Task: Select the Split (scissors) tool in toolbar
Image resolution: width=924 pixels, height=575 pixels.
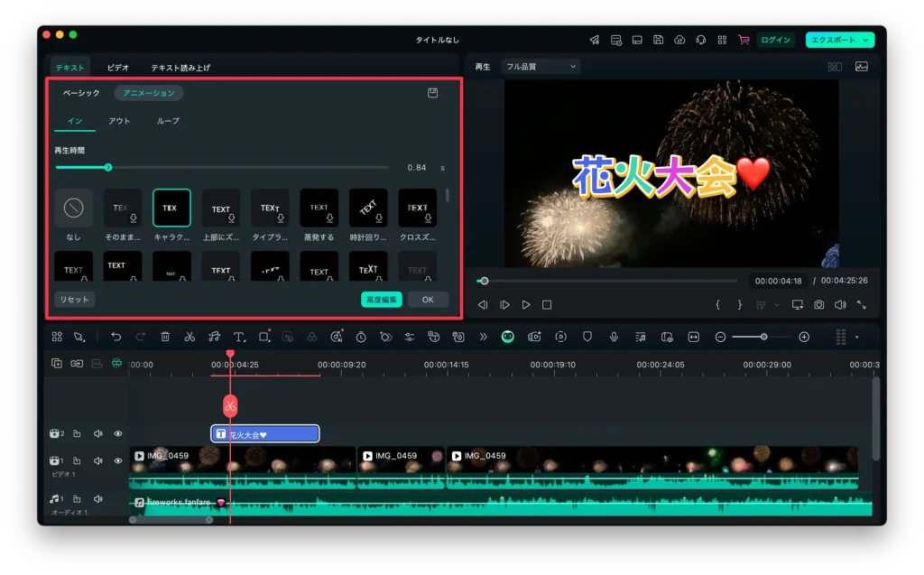Action: click(189, 337)
